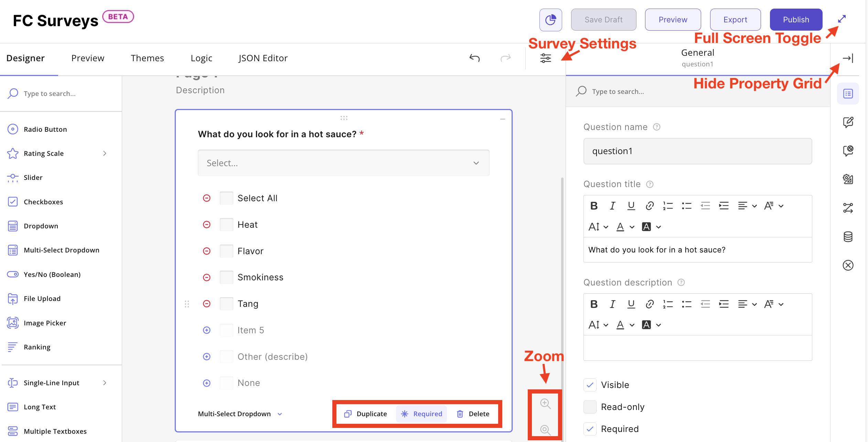The height and width of the screenshot is (442, 868).
Task: Delete the hot sauce question
Action: tap(473, 414)
